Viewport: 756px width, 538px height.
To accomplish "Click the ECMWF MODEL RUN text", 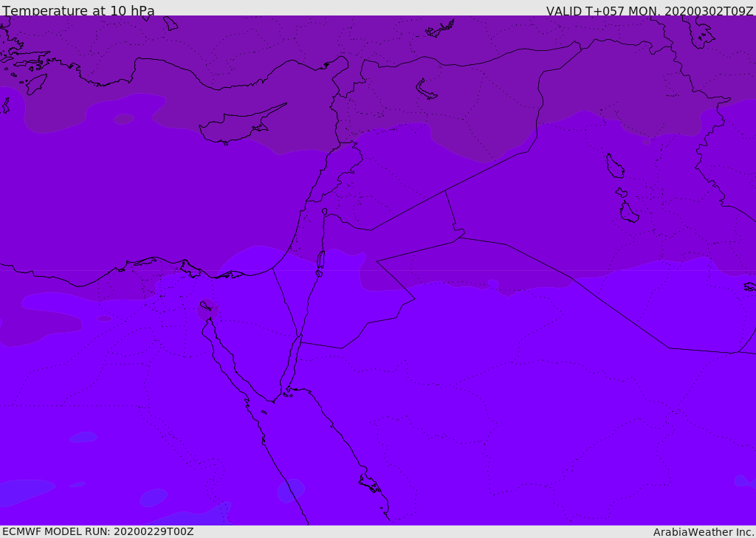I will tap(97, 531).
